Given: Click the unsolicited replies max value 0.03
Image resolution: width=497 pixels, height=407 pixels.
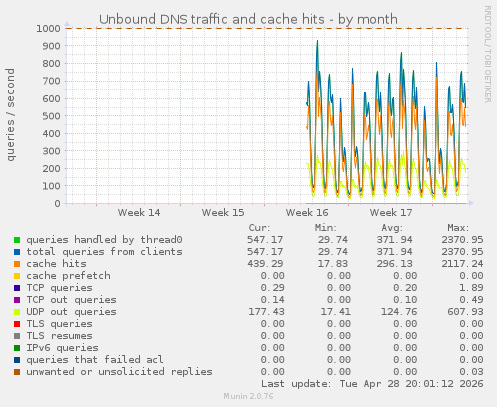Looking at the screenshot, I should pos(471,372).
